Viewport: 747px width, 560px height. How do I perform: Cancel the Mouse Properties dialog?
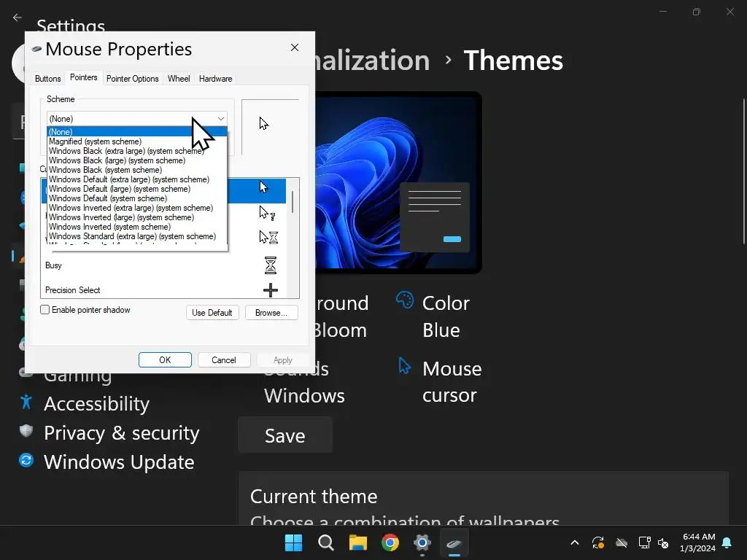(x=224, y=360)
